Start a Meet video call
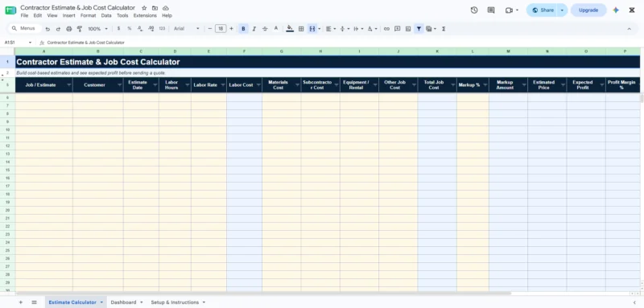Screen dimensions: 644x308 tap(510, 10)
